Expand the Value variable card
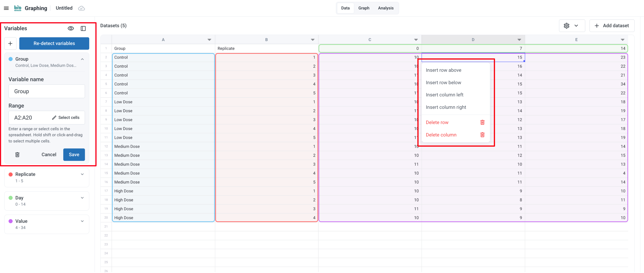The image size is (644, 273). [x=82, y=221]
